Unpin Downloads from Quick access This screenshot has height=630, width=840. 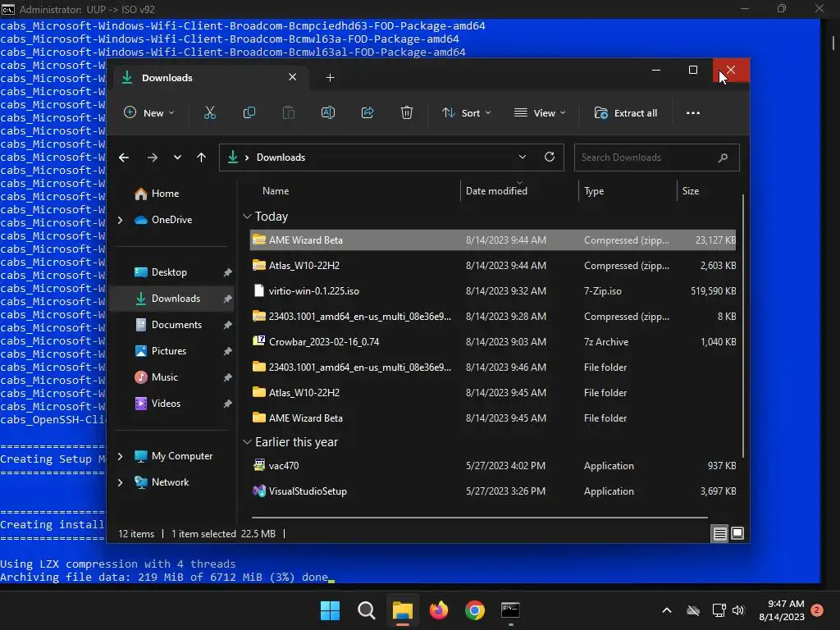click(227, 299)
